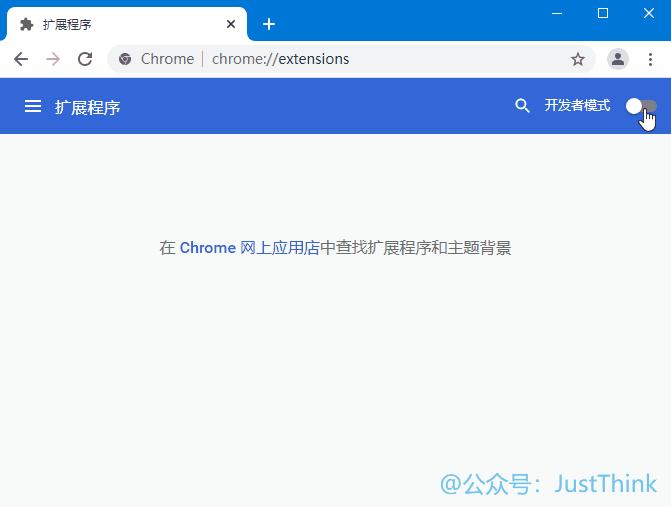
Task: Reload the page with refresh icon
Action: [85, 59]
